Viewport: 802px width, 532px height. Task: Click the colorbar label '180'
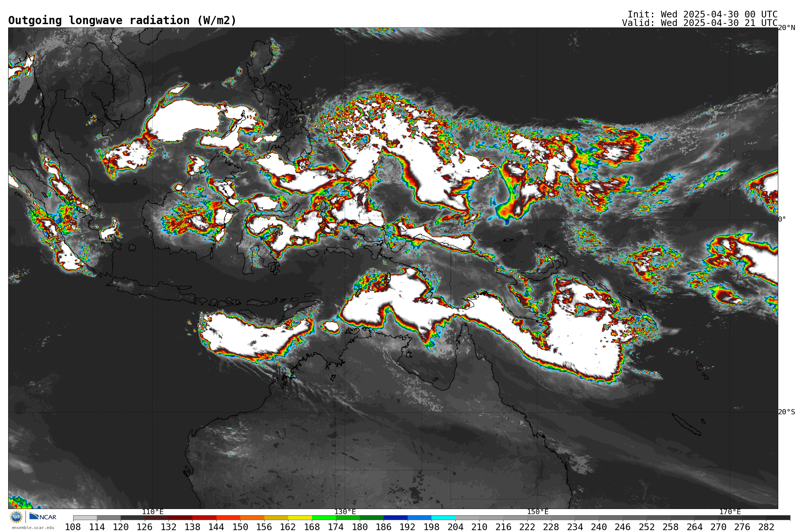[360, 527]
